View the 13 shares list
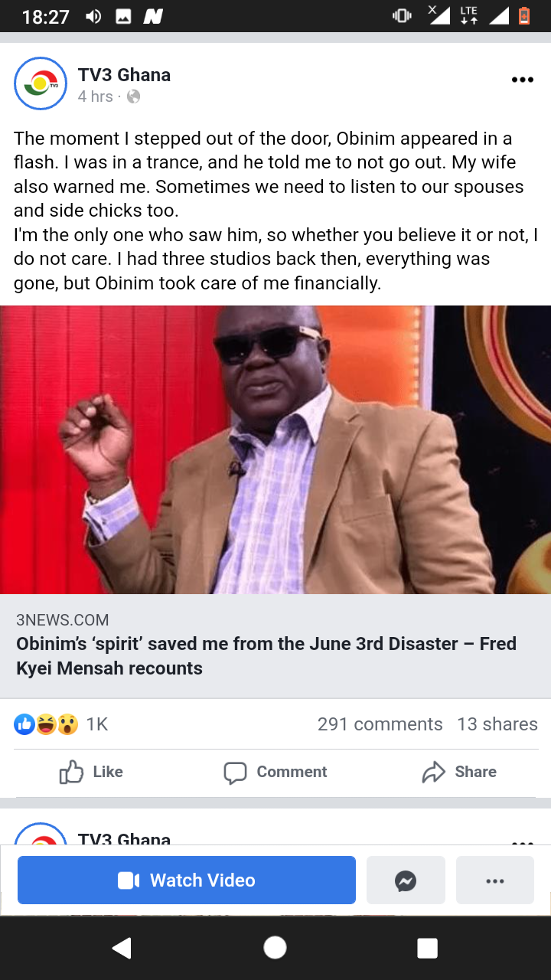The height and width of the screenshot is (980, 551). [x=497, y=724]
